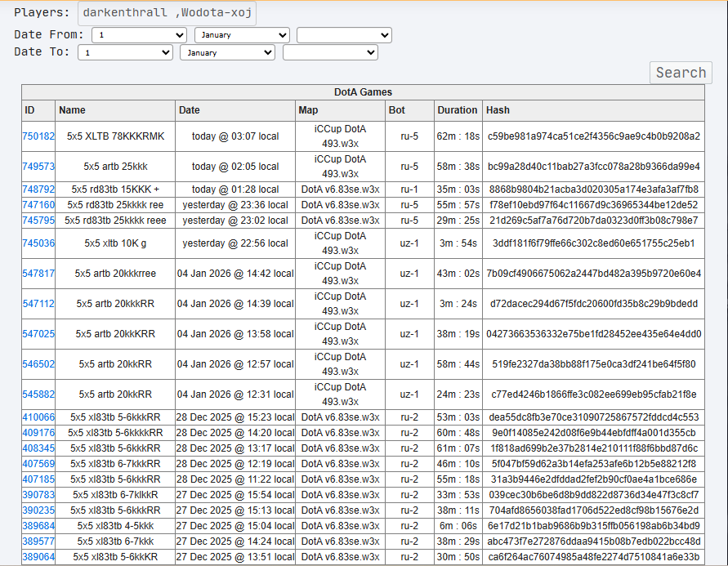Select hash 519fe2327da38bb88f175e0ca3df241be64f5f80
728x566 pixels.
(x=594, y=363)
